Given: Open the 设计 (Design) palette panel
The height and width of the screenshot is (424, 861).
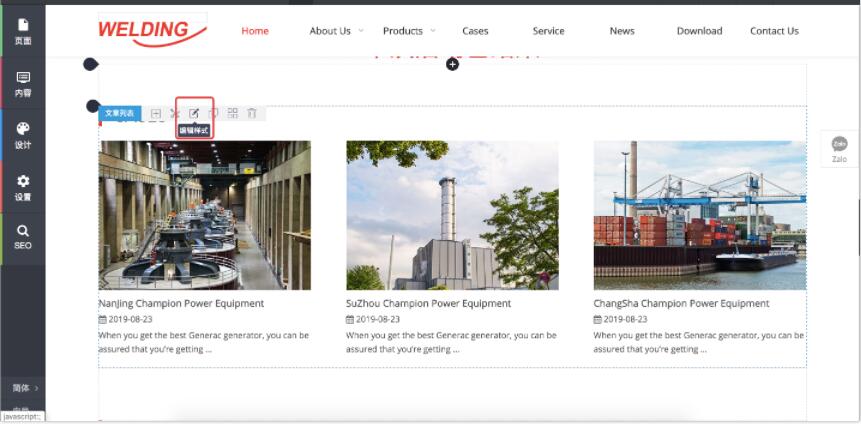Looking at the screenshot, I should coord(22,135).
